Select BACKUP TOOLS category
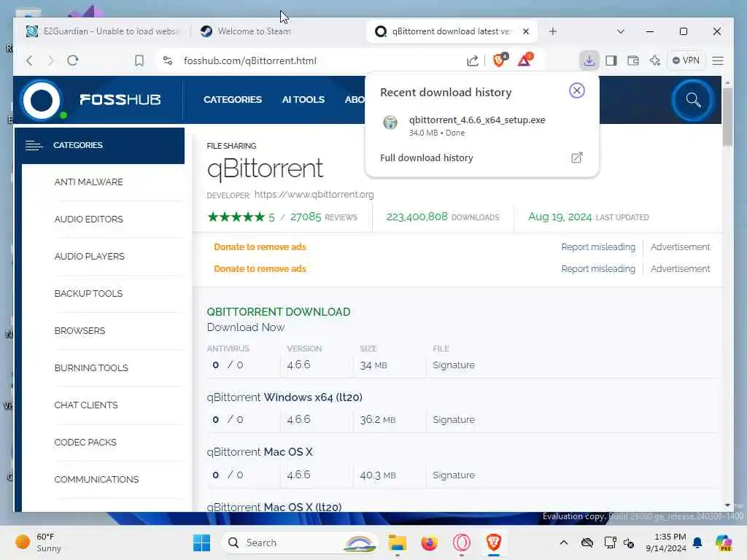This screenshot has width=747, height=560. pyautogui.click(x=88, y=293)
